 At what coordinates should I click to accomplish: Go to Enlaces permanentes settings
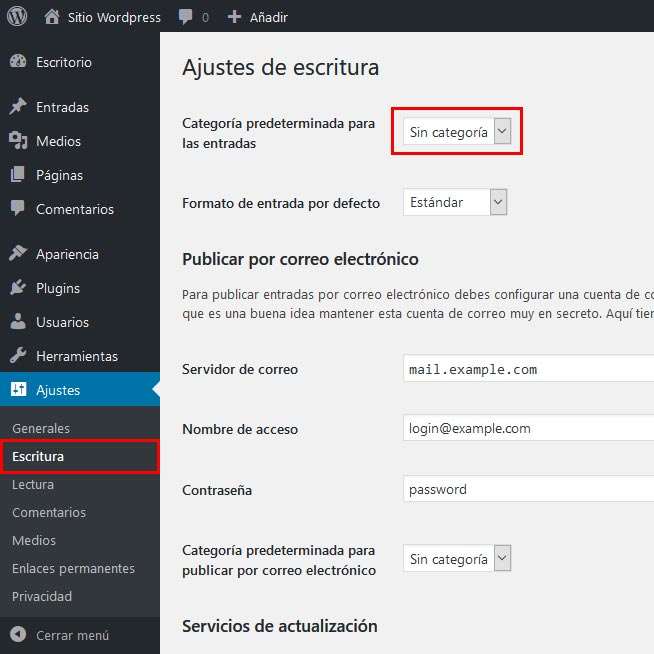73,568
